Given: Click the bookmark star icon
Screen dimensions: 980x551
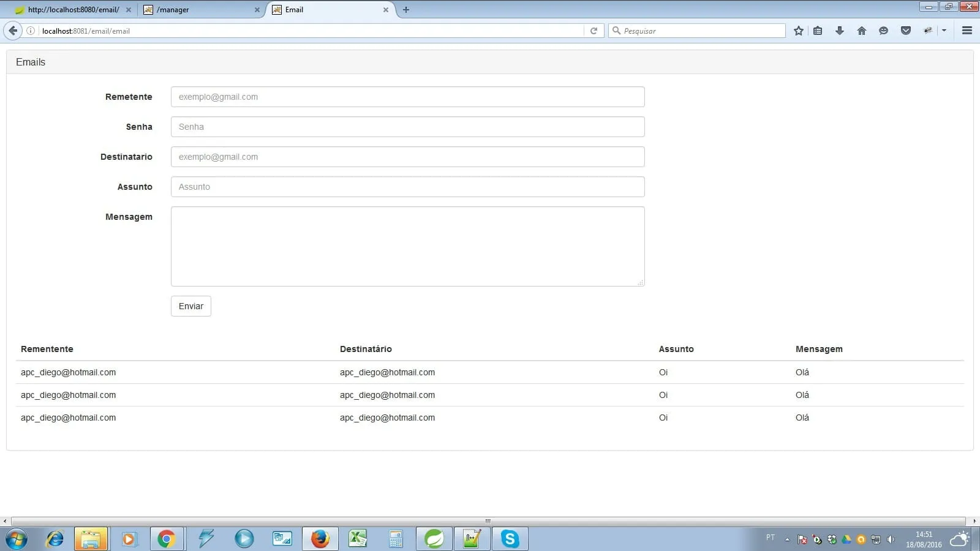Looking at the screenshot, I should pyautogui.click(x=798, y=31).
